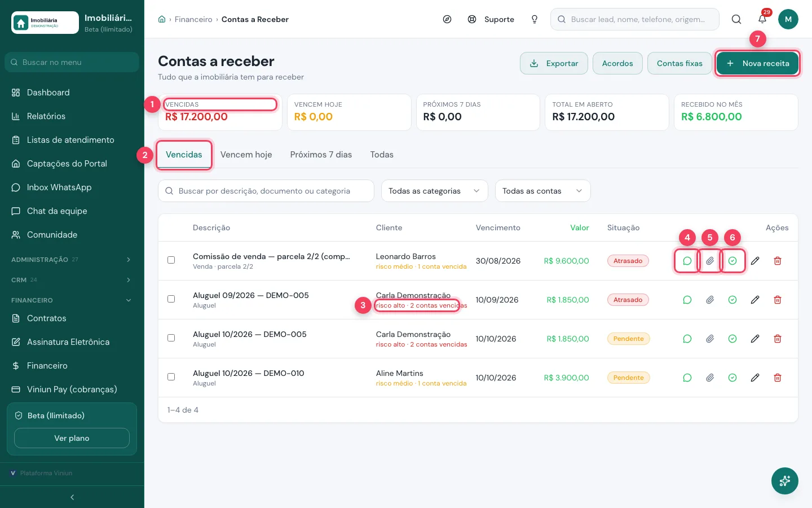
Task: Switch to the Vencem hoje tab
Action: point(246,155)
